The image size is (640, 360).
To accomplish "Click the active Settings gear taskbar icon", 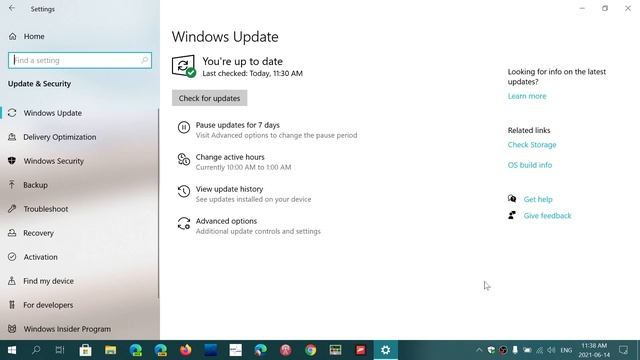I will [x=385, y=350].
